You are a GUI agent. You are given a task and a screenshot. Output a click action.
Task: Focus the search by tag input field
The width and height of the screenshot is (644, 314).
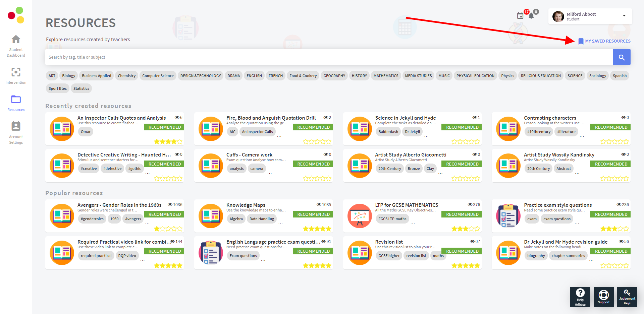[329, 57]
